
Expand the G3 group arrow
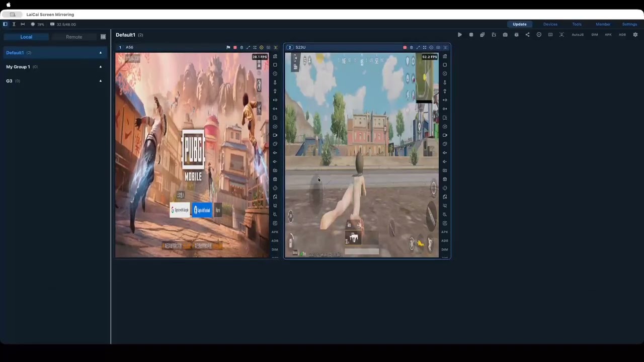click(x=101, y=81)
